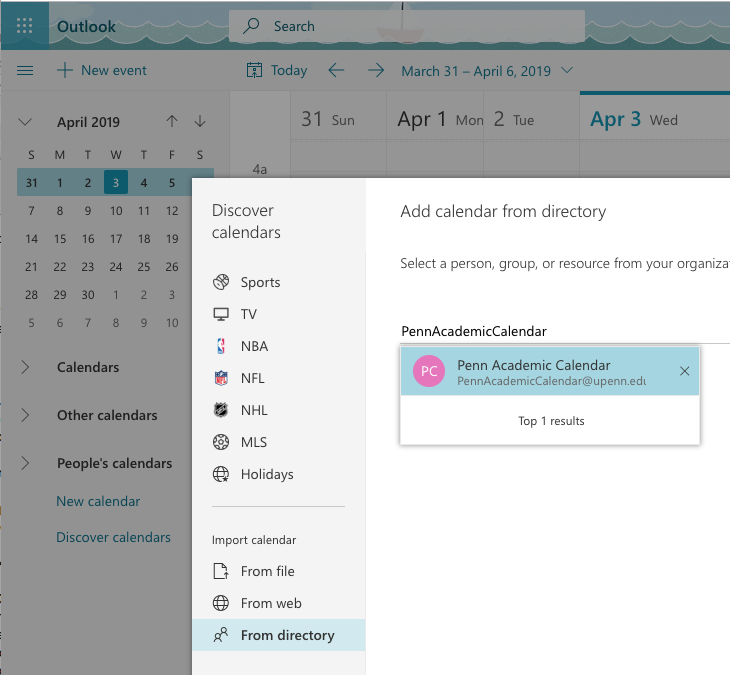
Task: Expand the People's calendars group
Action: tap(25, 463)
